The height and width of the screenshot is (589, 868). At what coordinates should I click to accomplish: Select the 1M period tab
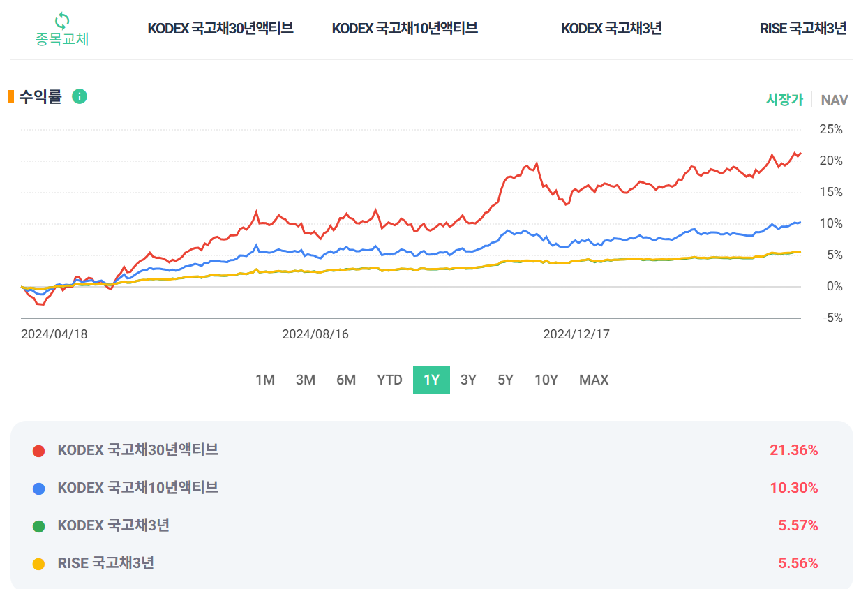[x=265, y=380]
